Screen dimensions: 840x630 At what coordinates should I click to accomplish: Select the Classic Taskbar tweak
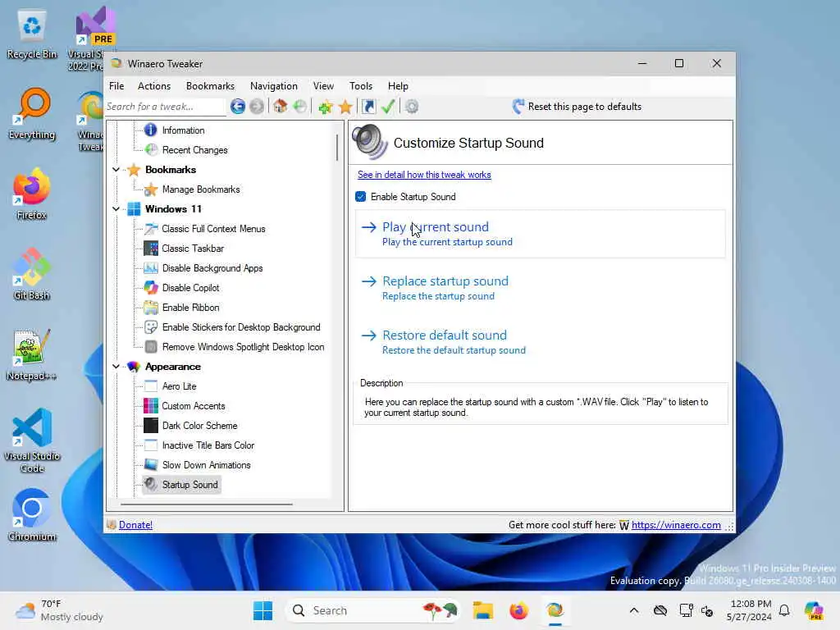click(193, 249)
